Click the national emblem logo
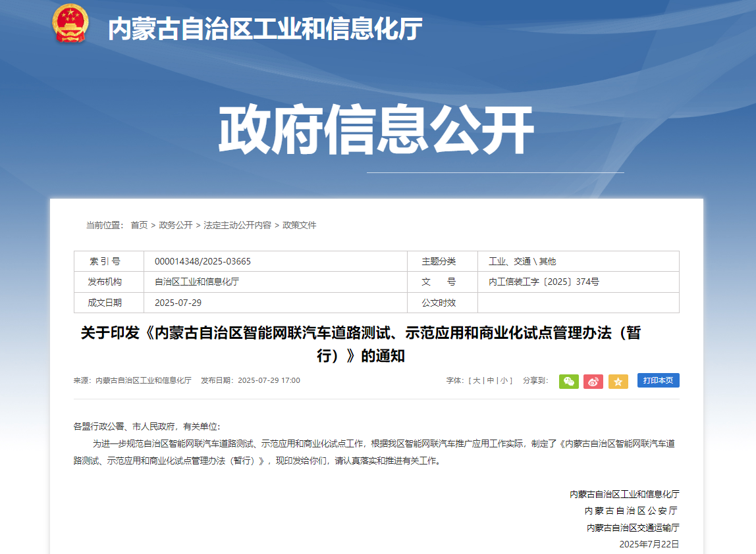The image size is (756, 554). (70, 24)
